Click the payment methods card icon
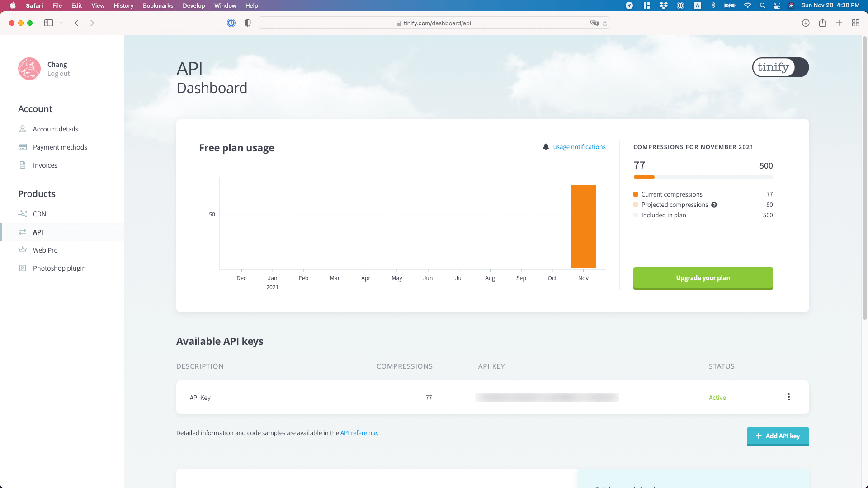The width and height of the screenshot is (868, 488). click(22, 147)
